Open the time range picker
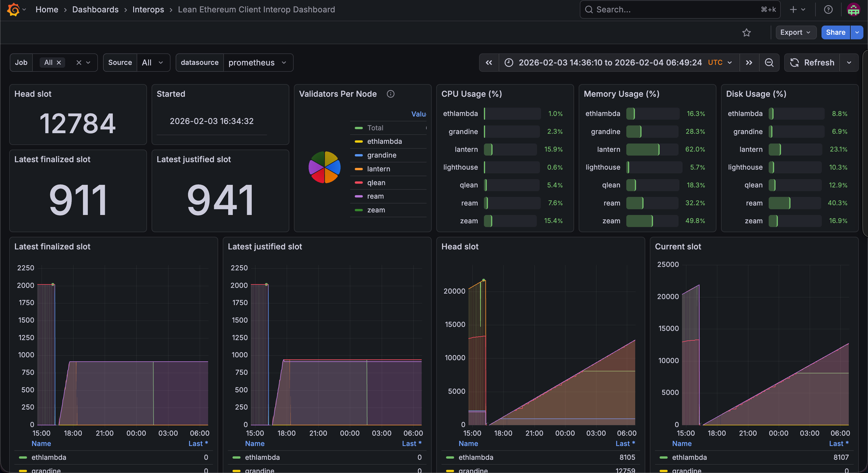 coord(610,62)
